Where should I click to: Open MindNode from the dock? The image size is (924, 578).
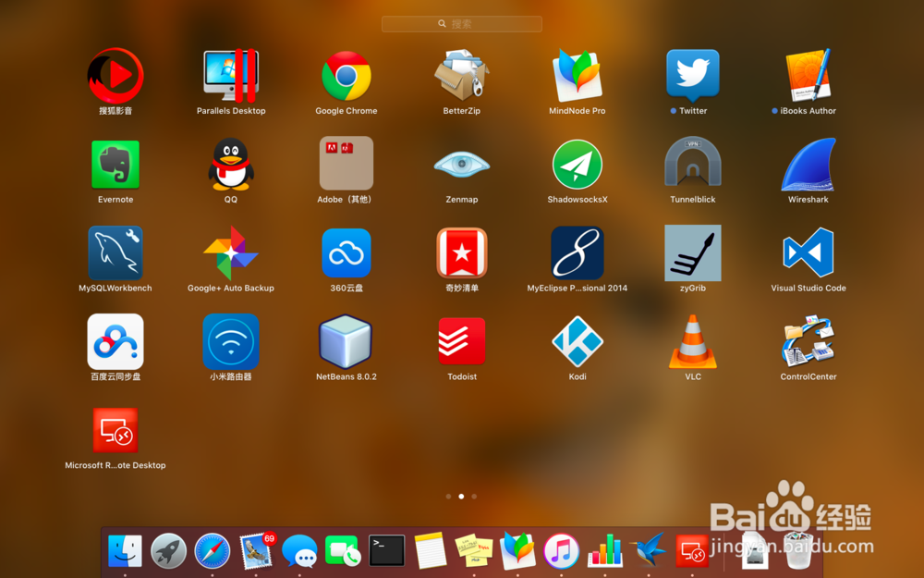point(517,551)
